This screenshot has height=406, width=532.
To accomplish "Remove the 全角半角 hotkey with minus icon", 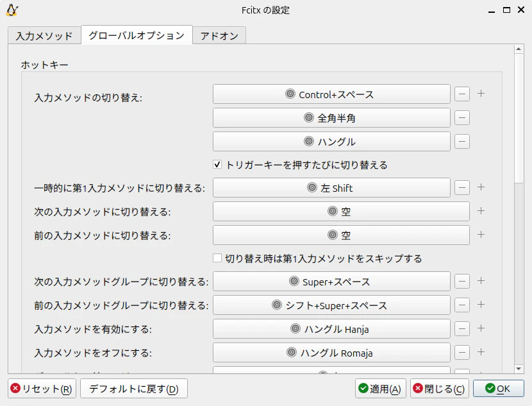I will (x=462, y=118).
